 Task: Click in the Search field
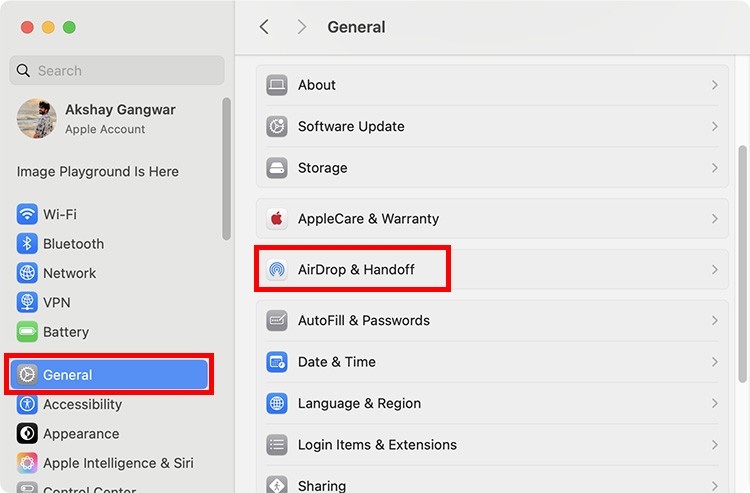point(117,71)
